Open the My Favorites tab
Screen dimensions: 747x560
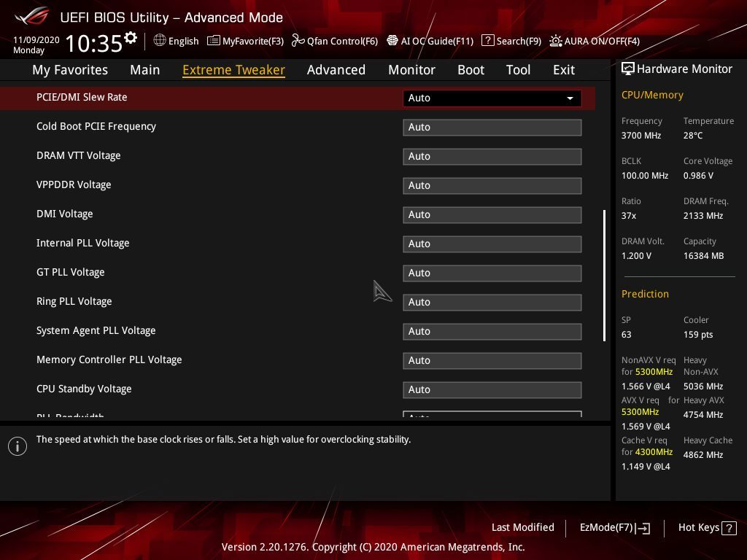coord(70,70)
